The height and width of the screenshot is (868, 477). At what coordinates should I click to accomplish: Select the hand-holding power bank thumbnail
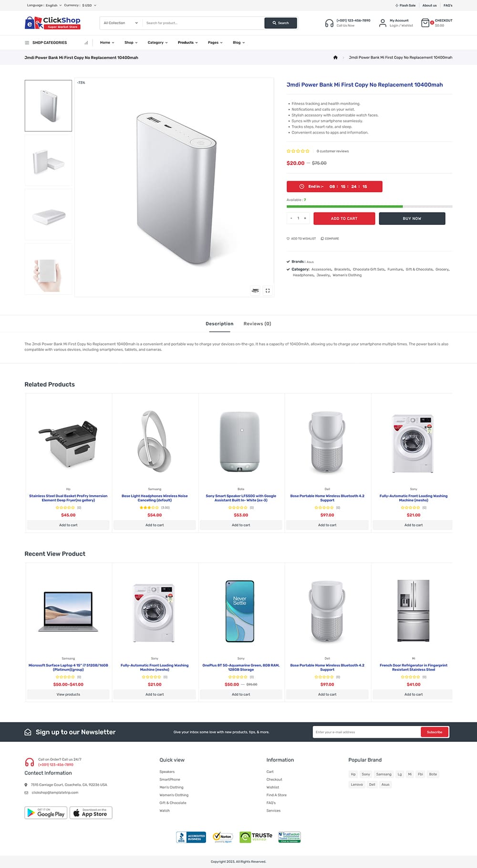point(48,269)
